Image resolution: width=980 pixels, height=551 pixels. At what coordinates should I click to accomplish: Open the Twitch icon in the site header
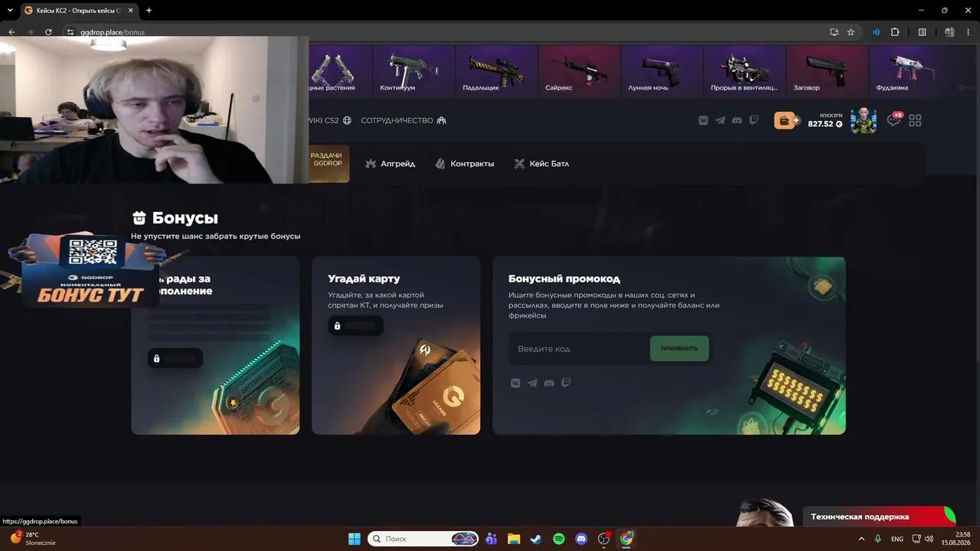tap(754, 120)
